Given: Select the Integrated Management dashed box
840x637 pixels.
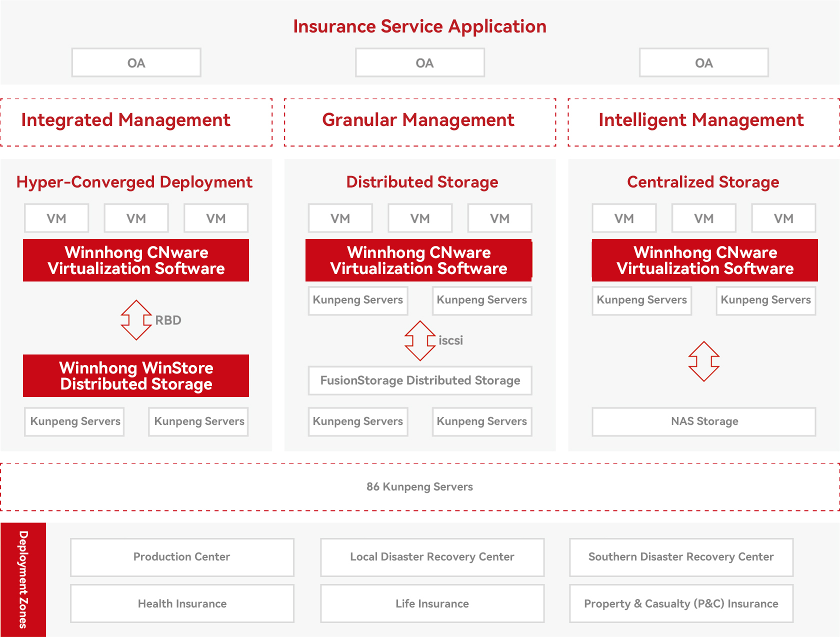Looking at the screenshot, I should point(136,122).
